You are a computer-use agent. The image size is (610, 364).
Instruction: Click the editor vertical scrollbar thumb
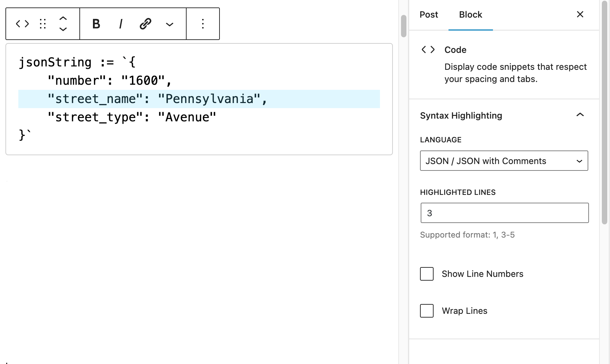click(x=403, y=26)
